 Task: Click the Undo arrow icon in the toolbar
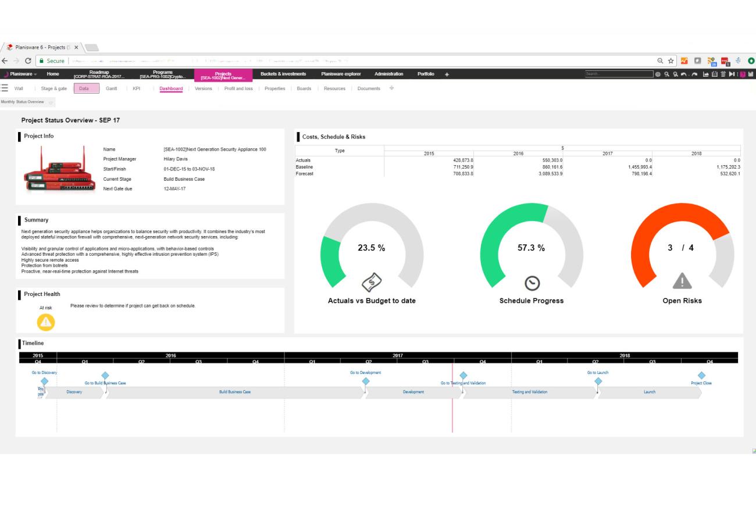tap(684, 75)
